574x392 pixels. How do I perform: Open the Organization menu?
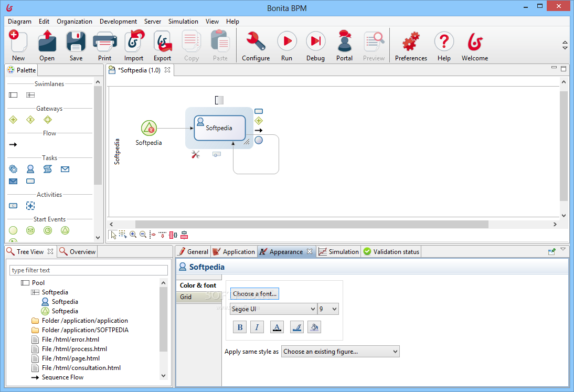tap(75, 21)
